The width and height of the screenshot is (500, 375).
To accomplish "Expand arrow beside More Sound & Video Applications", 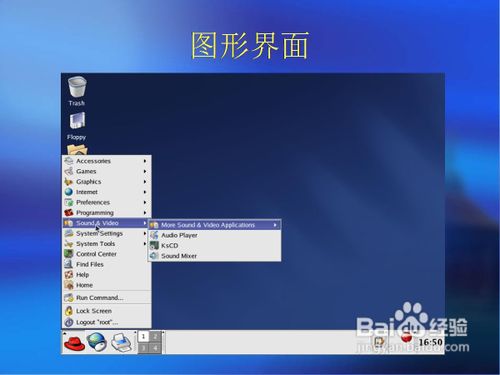I will click(275, 225).
